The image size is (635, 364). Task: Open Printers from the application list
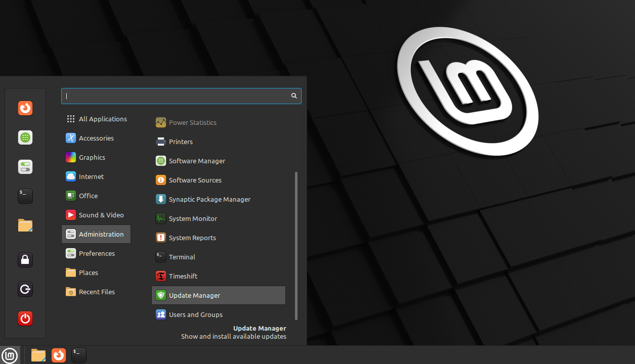pyautogui.click(x=219, y=142)
